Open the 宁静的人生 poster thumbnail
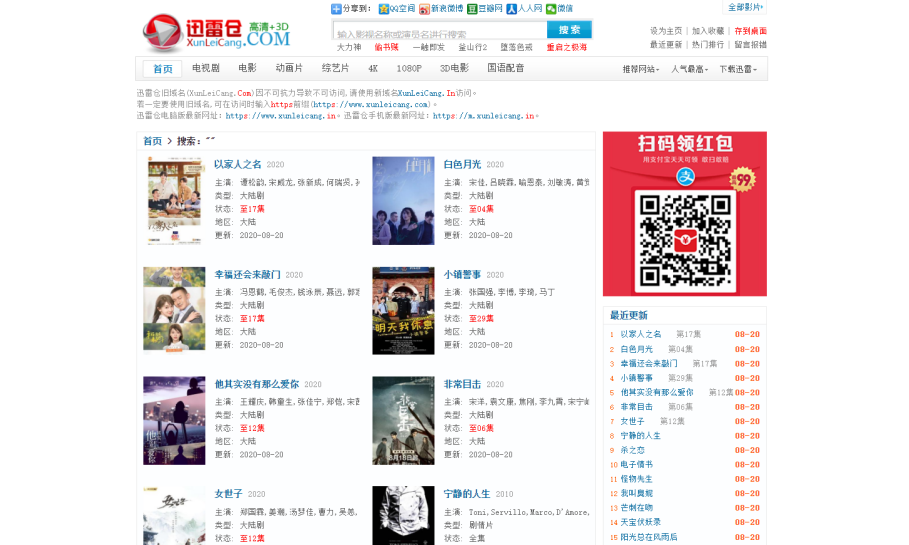Image resolution: width=909 pixels, height=545 pixels. point(403,515)
